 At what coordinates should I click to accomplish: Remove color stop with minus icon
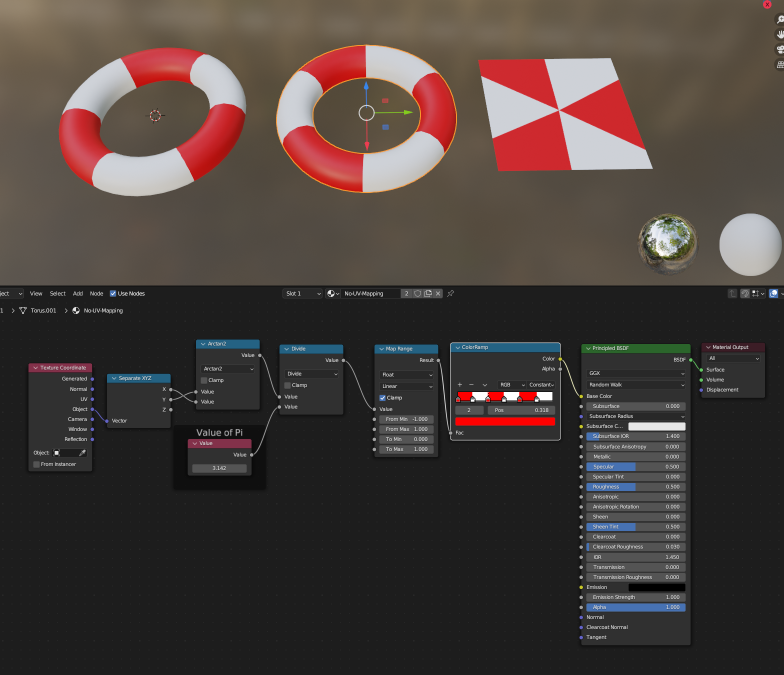pos(471,385)
